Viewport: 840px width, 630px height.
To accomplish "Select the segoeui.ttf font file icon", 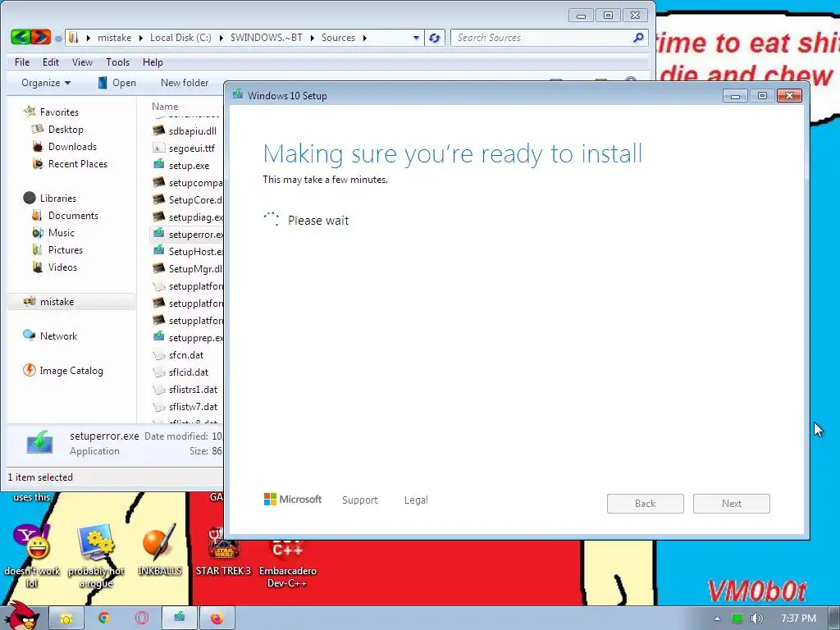I will click(x=158, y=148).
